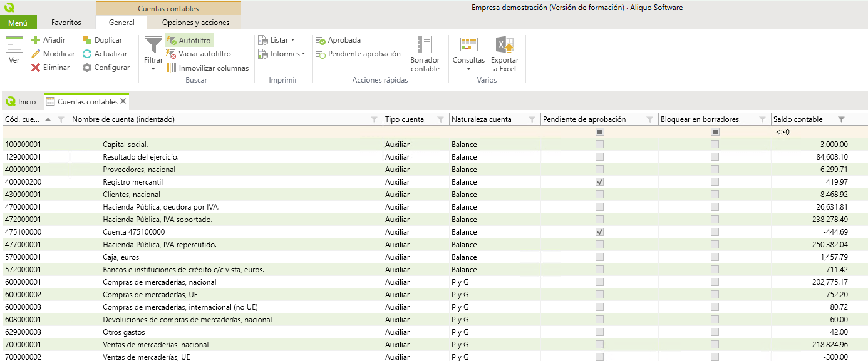Toggle Pendiente de aprobación for Registro mercantil
Viewport: 868px width, 361px height.
(599, 182)
